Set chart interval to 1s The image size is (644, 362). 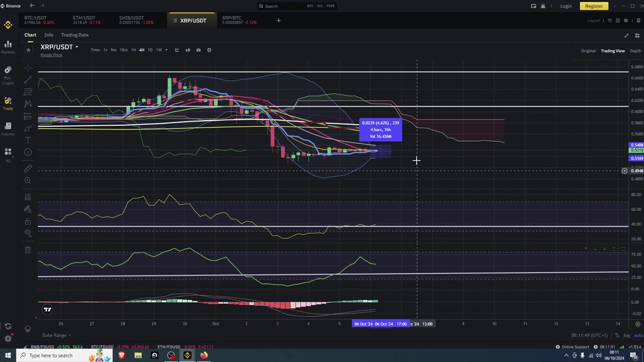pos(105,50)
